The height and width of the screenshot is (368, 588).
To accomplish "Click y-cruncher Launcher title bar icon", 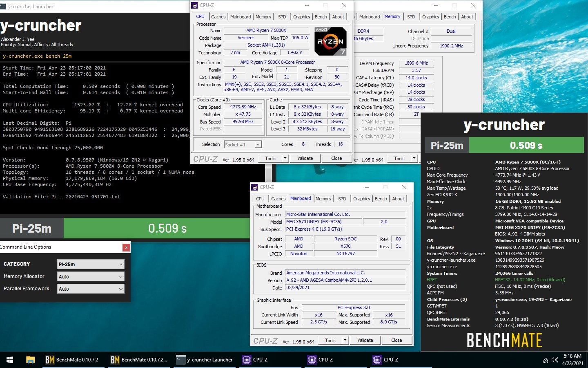I will coord(3,7).
